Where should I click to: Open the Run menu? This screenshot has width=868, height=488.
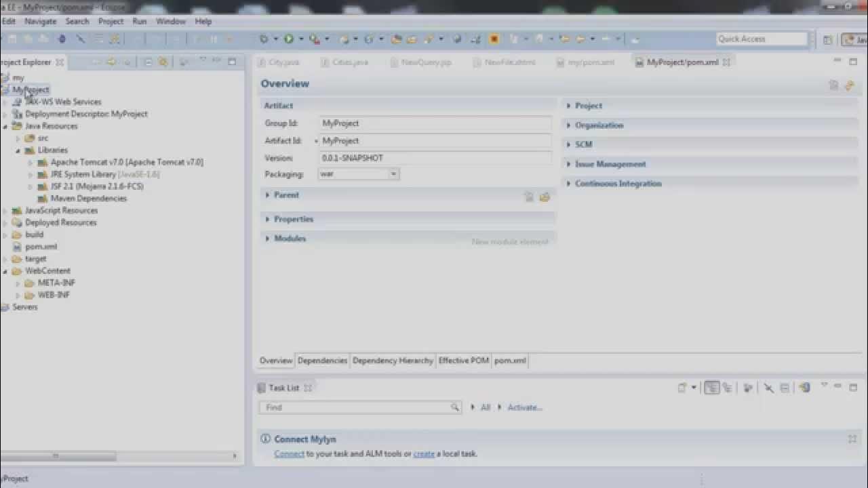[140, 22]
